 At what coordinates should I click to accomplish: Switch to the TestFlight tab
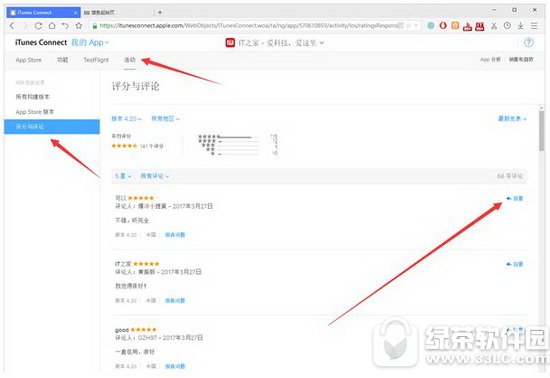[x=96, y=60]
